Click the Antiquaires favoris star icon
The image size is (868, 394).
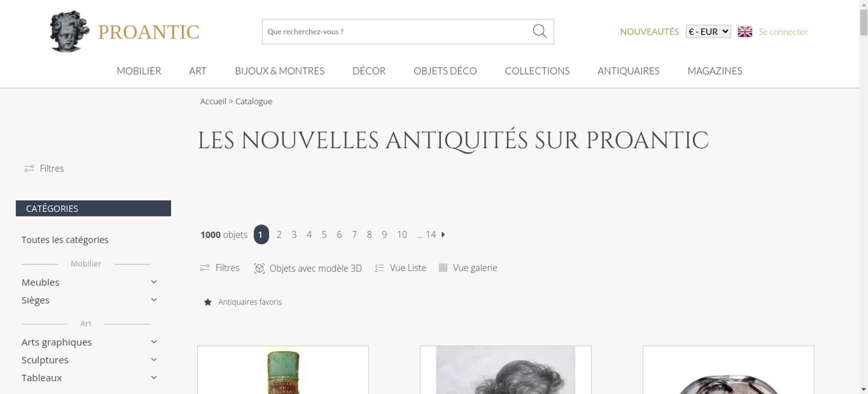point(208,302)
